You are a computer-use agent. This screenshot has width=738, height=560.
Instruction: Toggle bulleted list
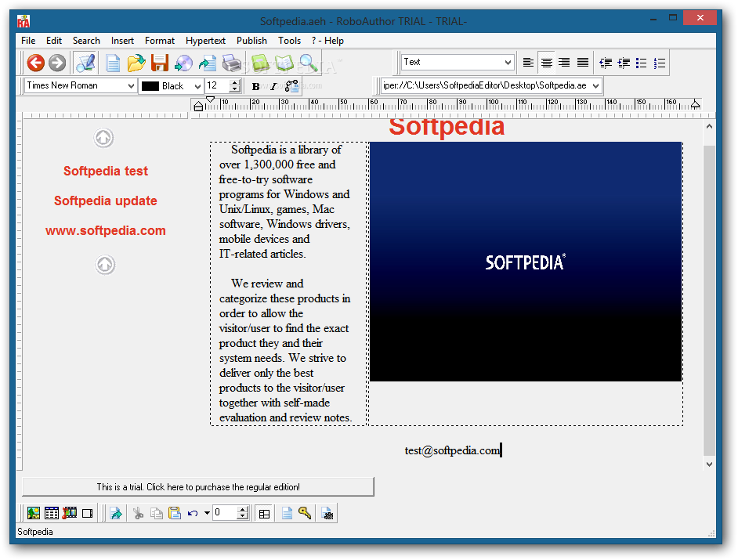(x=641, y=63)
